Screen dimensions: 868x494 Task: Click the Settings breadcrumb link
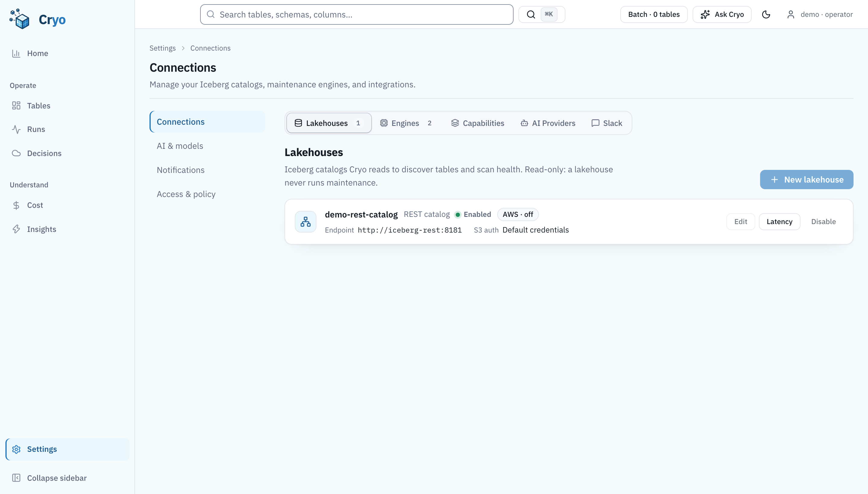coord(163,48)
